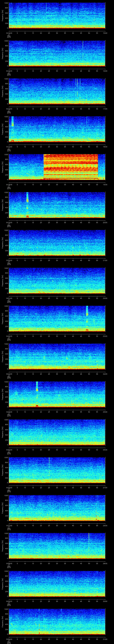This screenshot has width=114, height=644.
Task: Click the 17:00 end time label
Action: coord(105,109)
